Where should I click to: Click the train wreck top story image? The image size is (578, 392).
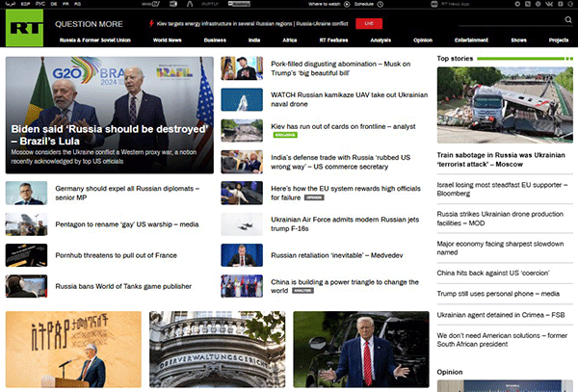505,105
